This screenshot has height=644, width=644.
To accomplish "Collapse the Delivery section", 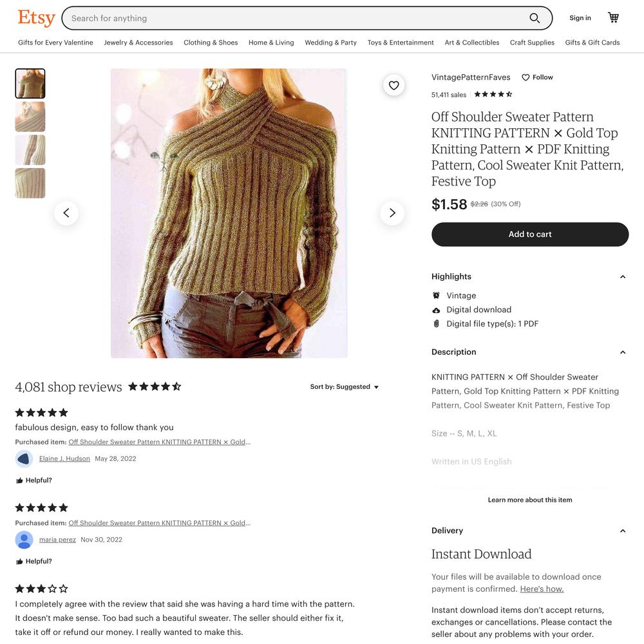I will (623, 531).
